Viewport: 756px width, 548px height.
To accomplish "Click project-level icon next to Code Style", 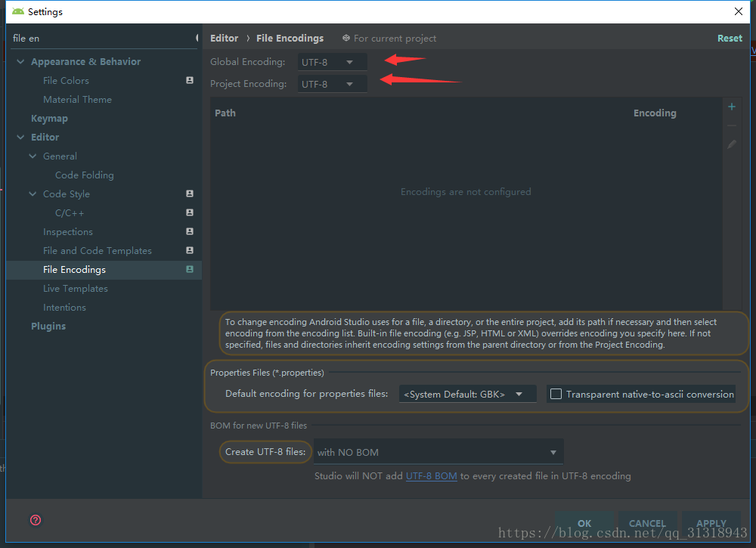I will [190, 194].
